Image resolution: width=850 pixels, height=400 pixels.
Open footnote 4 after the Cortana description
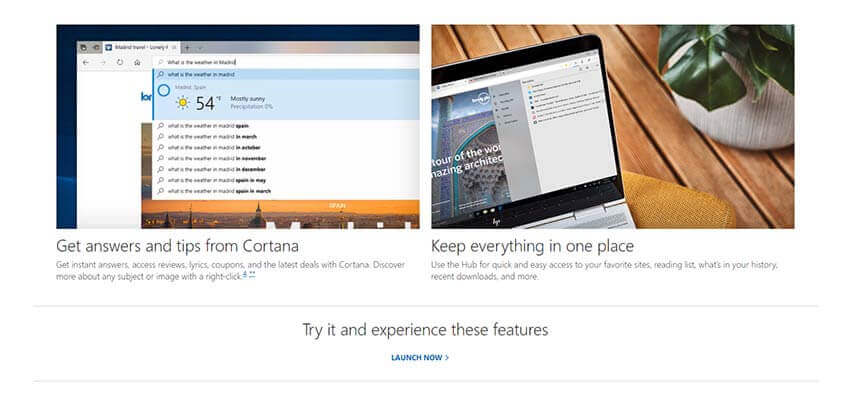pos(245,274)
